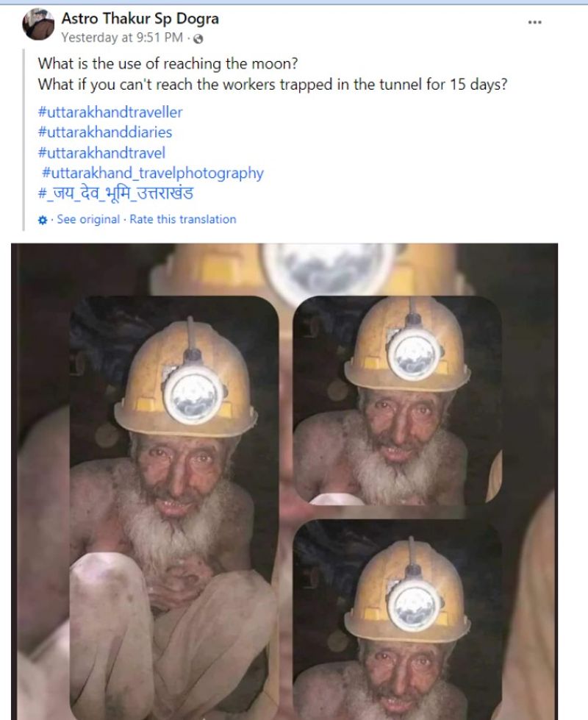Click the text line about reaching the moon

pos(168,63)
